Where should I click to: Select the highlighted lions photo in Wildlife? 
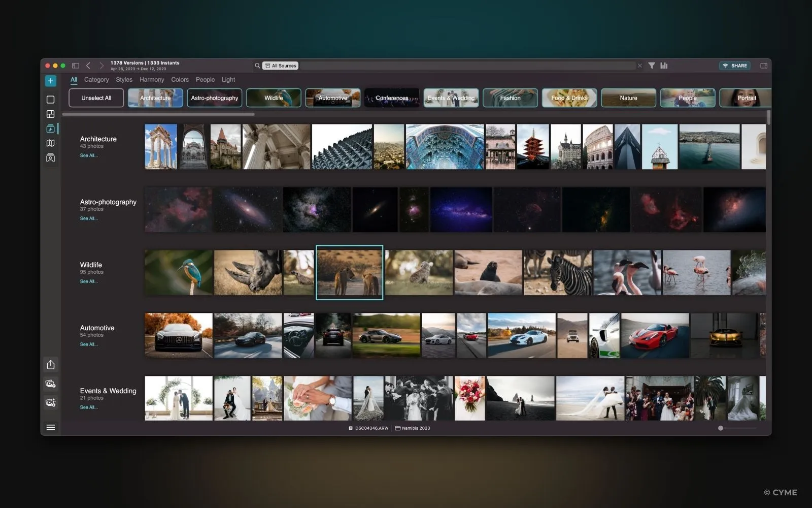pyautogui.click(x=350, y=272)
